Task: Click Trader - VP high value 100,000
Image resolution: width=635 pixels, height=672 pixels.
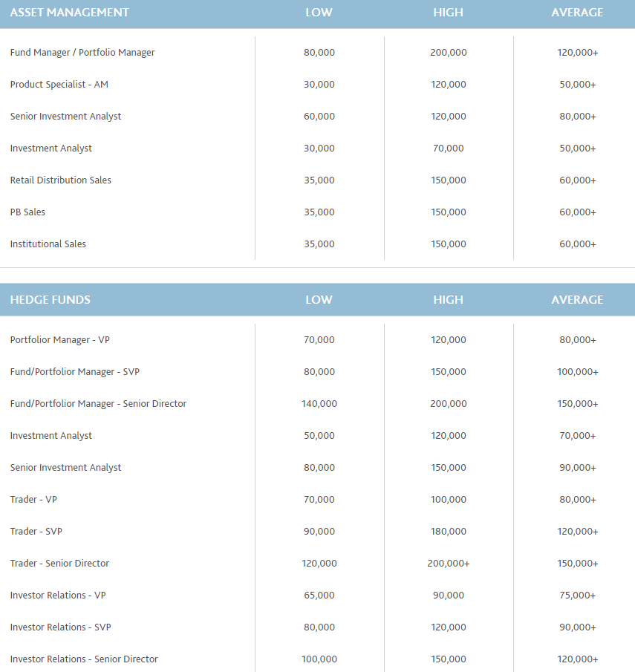Action: [x=449, y=499]
